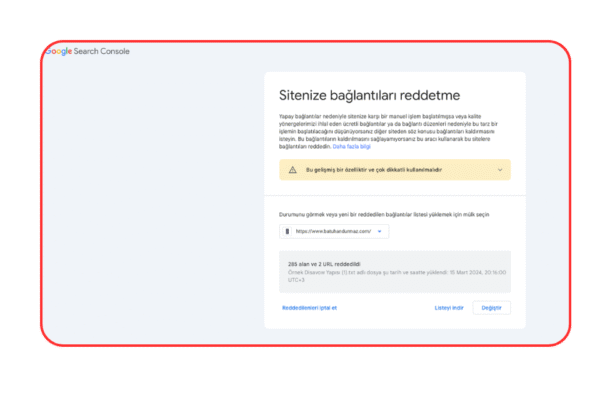Open the property selection dropdown

[x=334, y=231]
